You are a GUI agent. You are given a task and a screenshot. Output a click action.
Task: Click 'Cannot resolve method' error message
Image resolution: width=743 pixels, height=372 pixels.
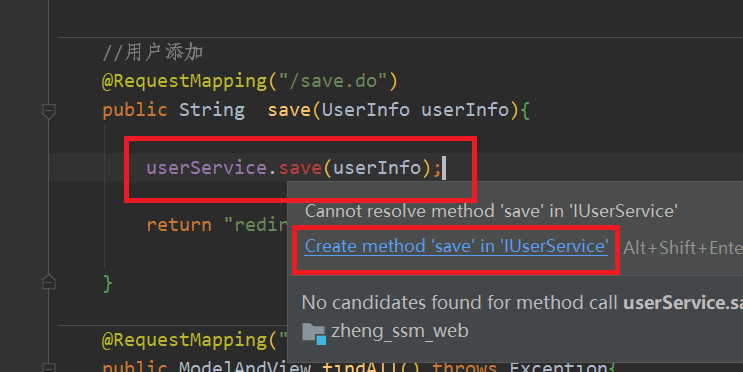[491, 211]
